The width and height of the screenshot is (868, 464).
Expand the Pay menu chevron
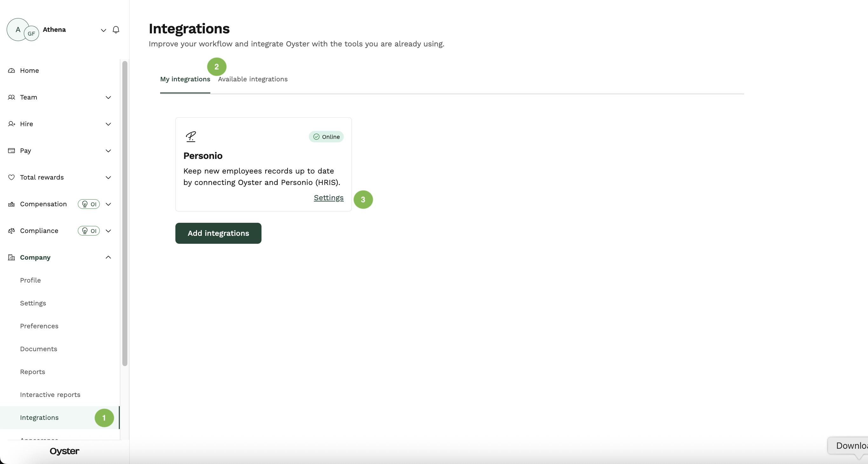click(108, 151)
